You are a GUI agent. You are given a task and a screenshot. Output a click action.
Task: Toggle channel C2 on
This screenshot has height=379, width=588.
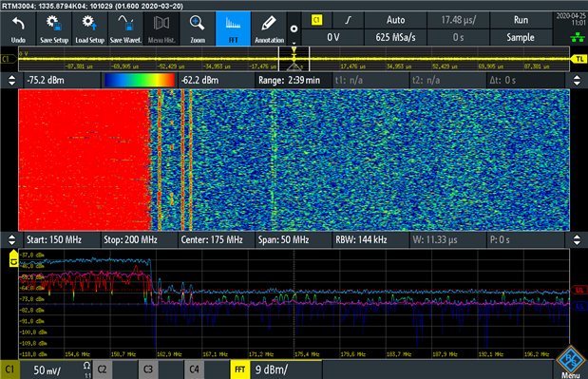point(102,370)
